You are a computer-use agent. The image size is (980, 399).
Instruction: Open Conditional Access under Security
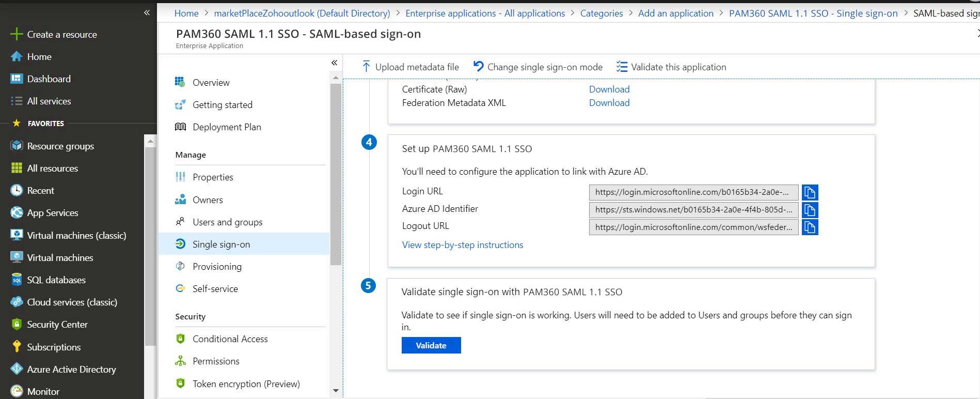230,339
